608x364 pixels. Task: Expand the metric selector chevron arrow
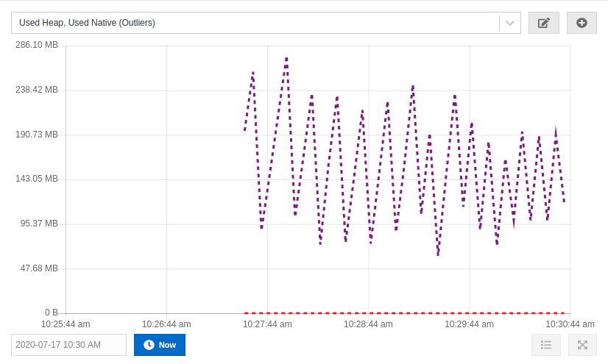click(510, 23)
